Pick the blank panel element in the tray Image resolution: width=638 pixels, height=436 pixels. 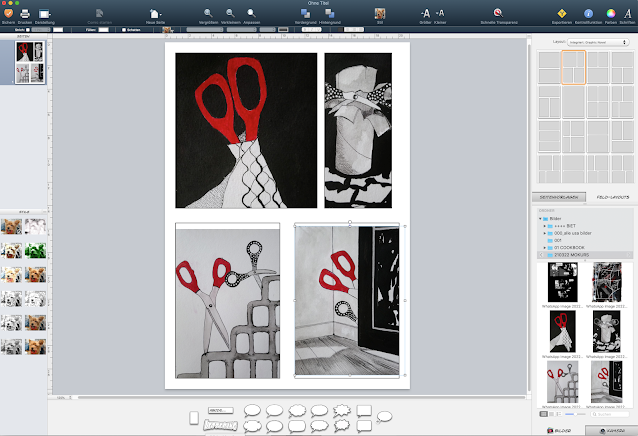pos(194,418)
